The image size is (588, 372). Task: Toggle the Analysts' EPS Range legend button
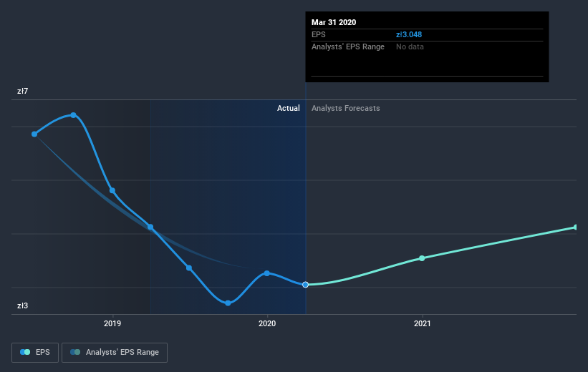[115, 352]
